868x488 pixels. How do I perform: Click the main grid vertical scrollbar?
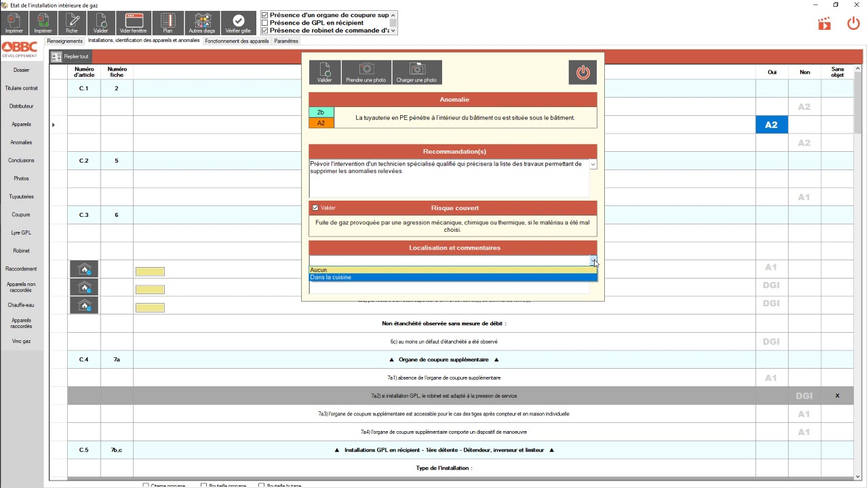click(x=858, y=271)
